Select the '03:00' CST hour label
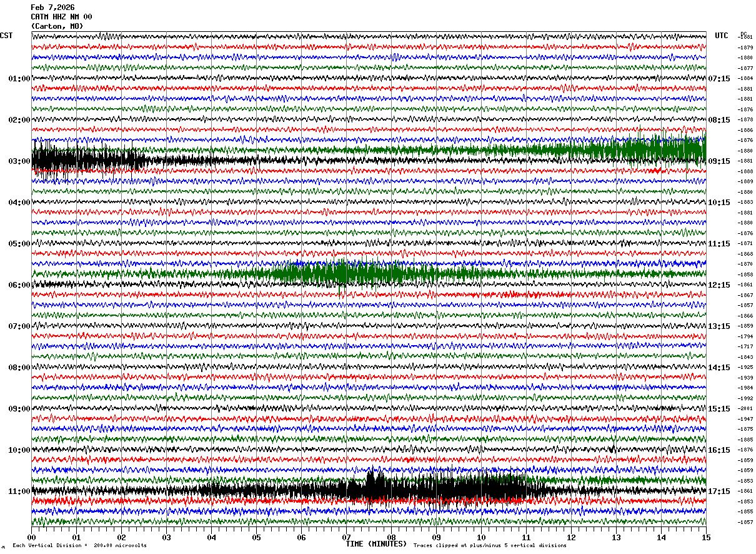The width and height of the screenshot is (756, 554). point(19,161)
